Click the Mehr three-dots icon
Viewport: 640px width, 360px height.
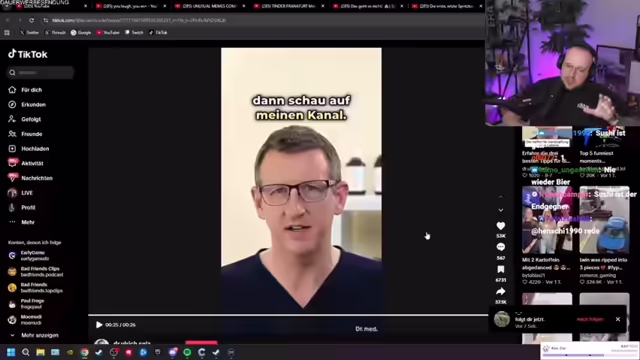click(12, 222)
